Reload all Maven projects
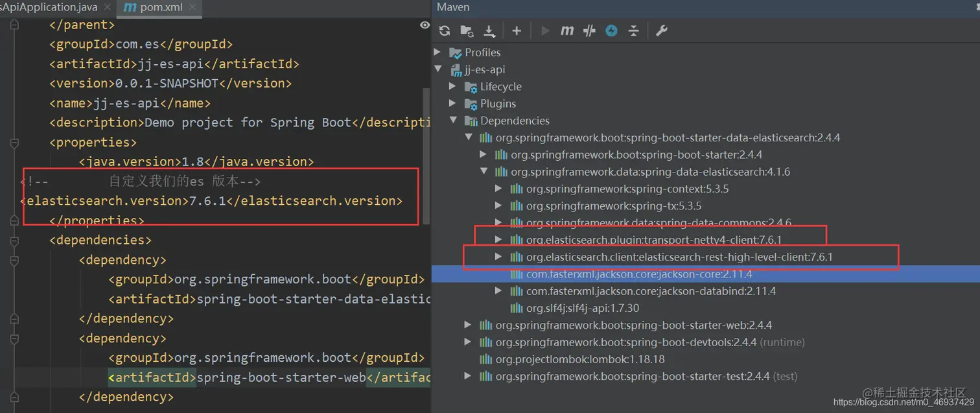The image size is (980, 413). coord(445,30)
